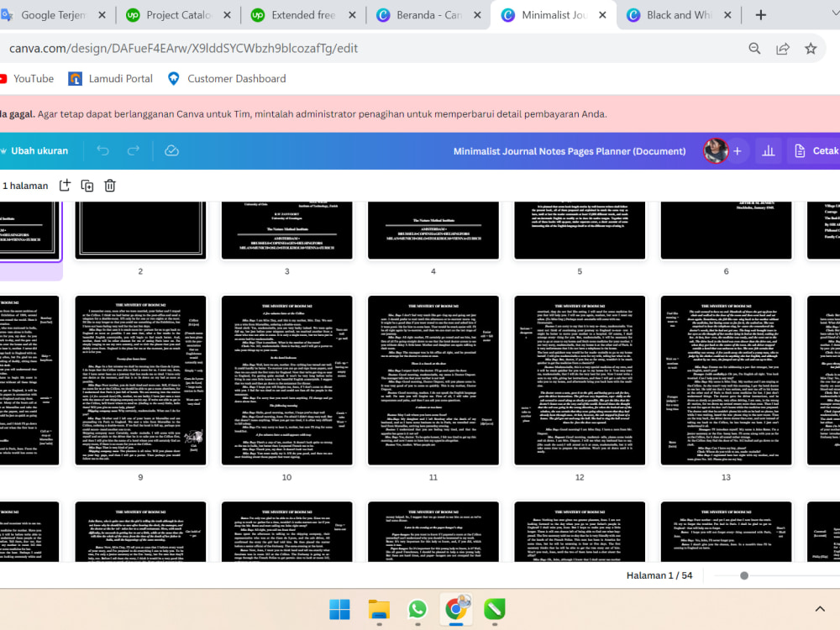Image resolution: width=840 pixels, height=630 pixels.
Task: Open Customer Dashboard bookmark
Action: click(x=227, y=79)
